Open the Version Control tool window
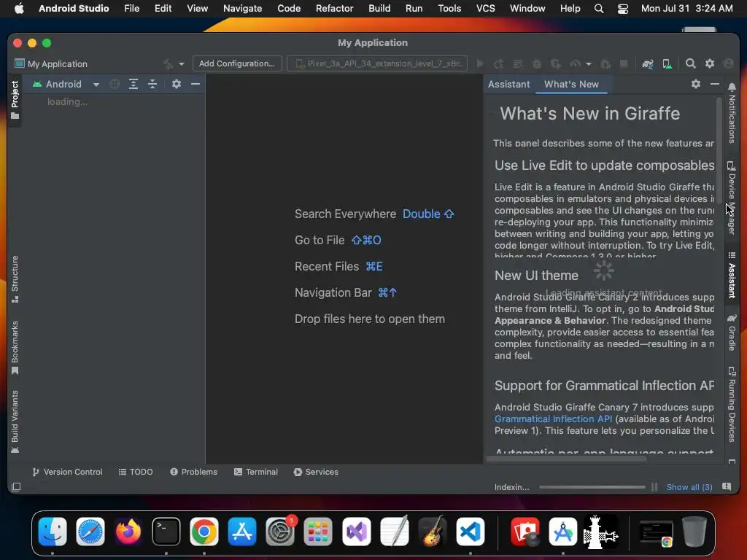747x560 pixels. pos(67,472)
